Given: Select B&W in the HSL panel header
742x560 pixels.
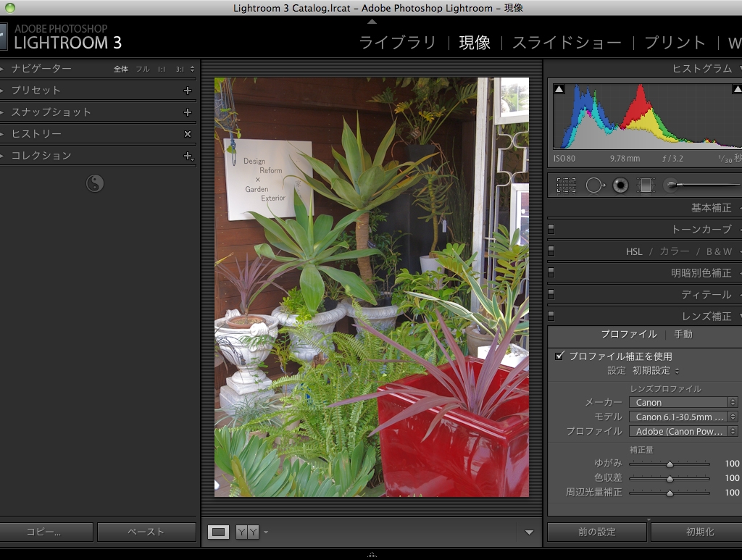Looking at the screenshot, I should (x=719, y=251).
